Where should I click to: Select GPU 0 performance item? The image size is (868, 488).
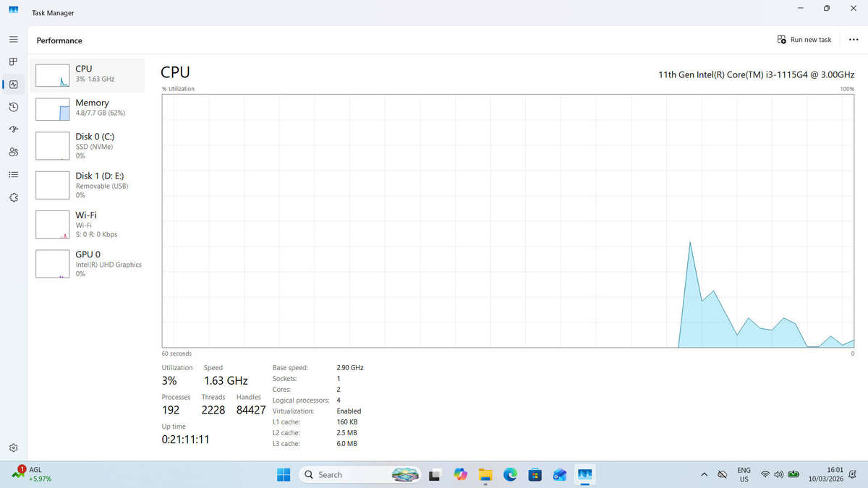pos(88,264)
